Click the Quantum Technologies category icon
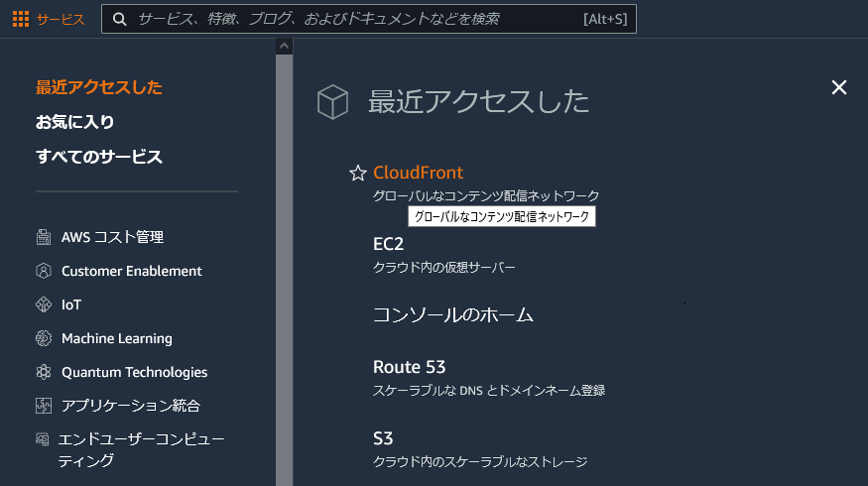The image size is (868, 486). tap(43, 372)
